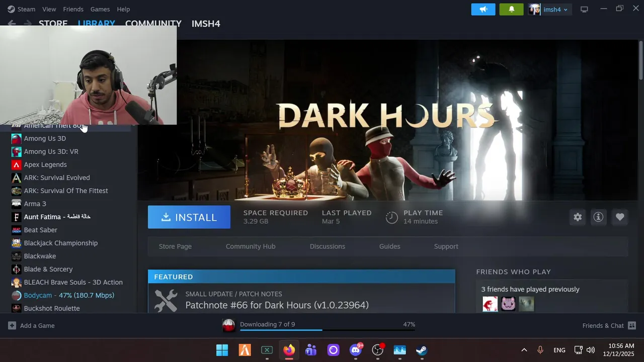Viewport: 644px width, 362px height.
Task: Click the 3 friends have played previously text
Action: [x=530, y=289]
